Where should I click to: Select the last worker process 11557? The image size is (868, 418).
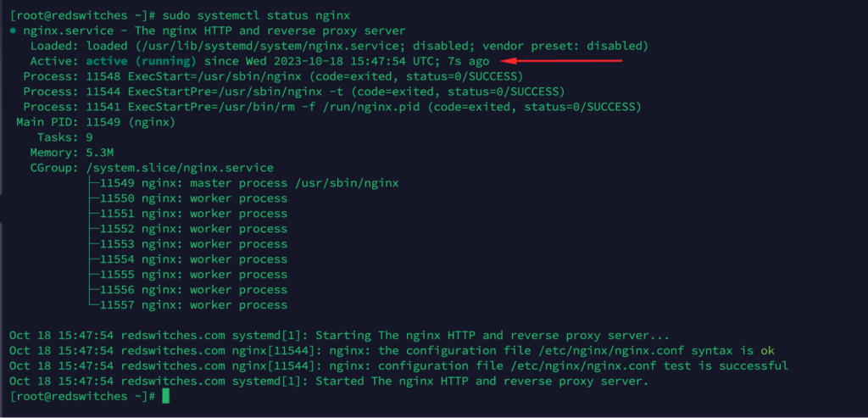click(x=193, y=305)
